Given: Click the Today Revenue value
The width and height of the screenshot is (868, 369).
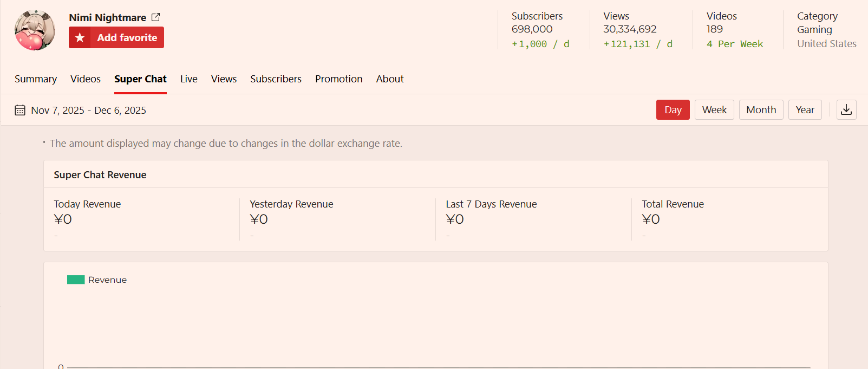Looking at the screenshot, I should click(x=63, y=219).
